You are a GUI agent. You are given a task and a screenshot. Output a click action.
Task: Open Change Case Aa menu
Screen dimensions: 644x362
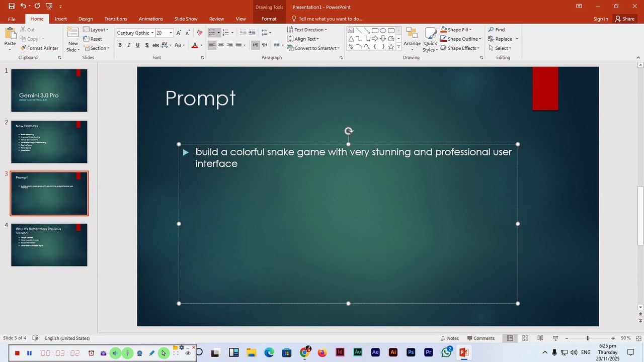pyautogui.click(x=180, y=45)
